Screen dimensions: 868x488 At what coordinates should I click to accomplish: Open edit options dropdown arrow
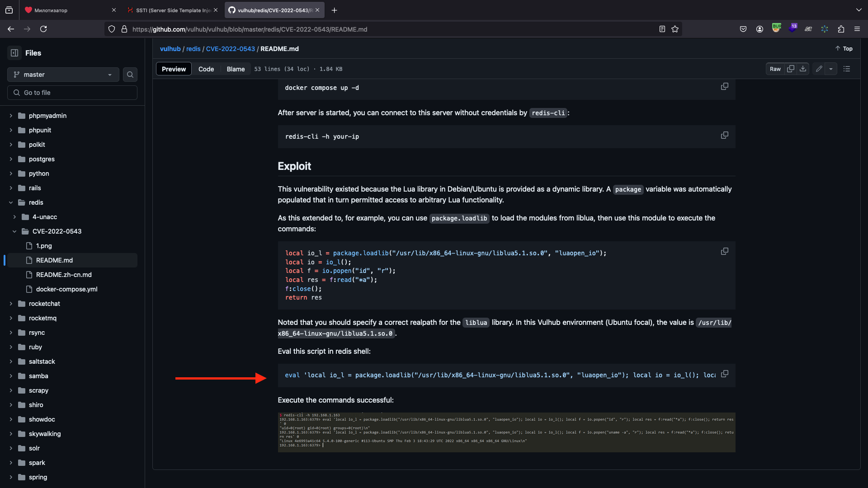pyautogui.click(x=831, y=69)
